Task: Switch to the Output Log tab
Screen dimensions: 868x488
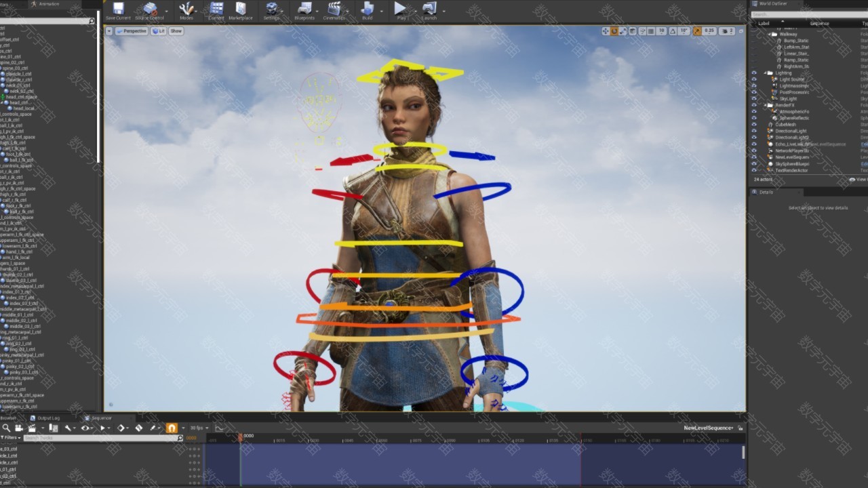Action: pyautogui.click(x=48, y=418)
